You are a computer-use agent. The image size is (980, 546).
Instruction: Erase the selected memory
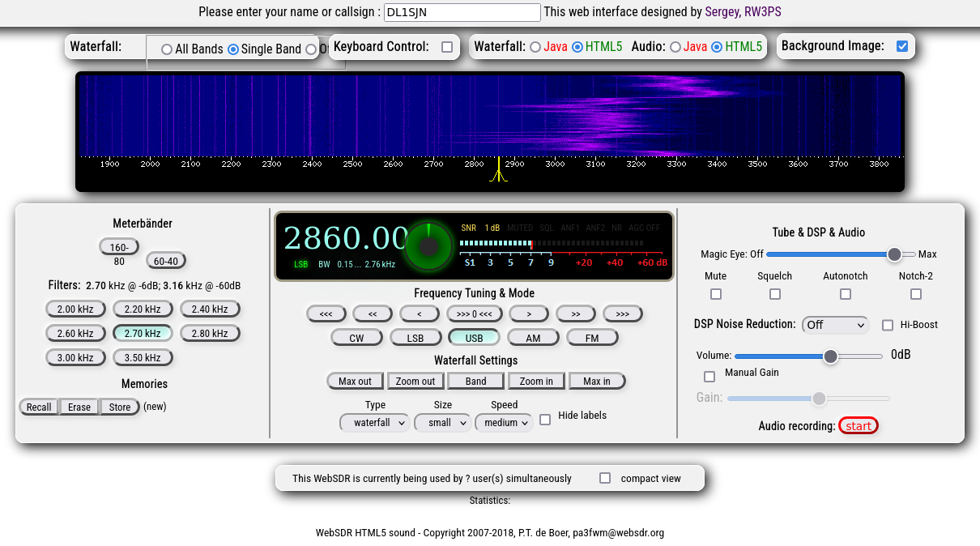pos(79,407)
